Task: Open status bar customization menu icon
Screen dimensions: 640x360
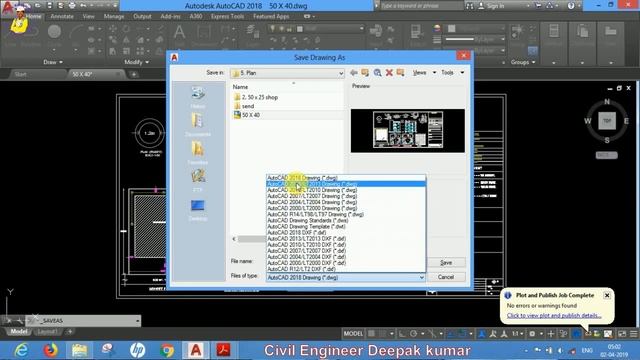Action: 633,334
